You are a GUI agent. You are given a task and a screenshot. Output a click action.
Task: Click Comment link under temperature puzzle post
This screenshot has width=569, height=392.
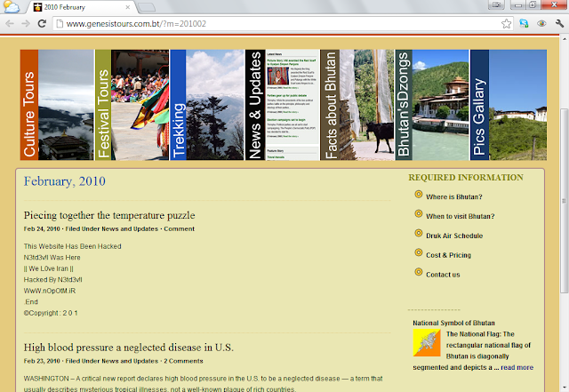[180, 229]
